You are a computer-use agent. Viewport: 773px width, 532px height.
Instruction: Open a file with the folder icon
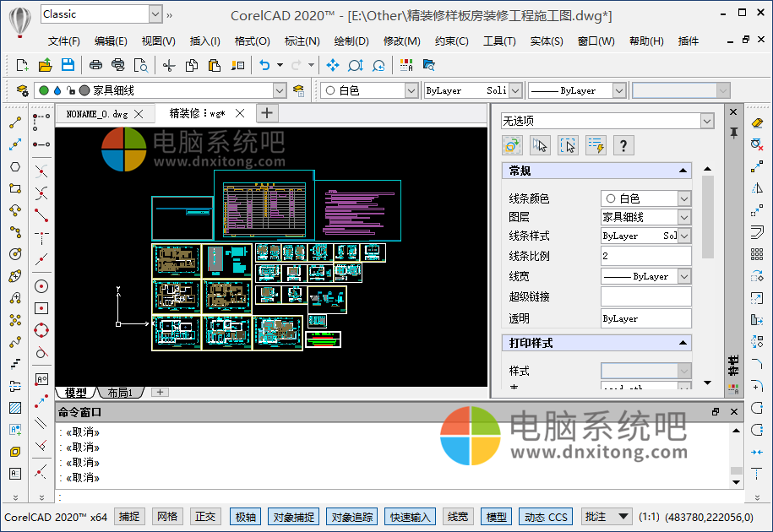point(45,65)
